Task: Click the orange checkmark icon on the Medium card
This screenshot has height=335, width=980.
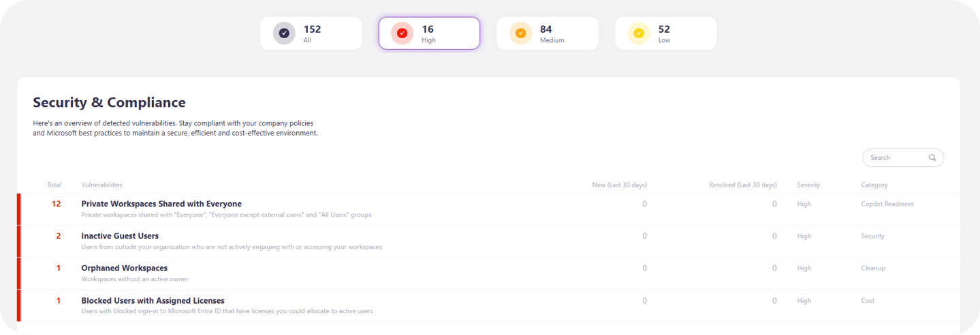Action: pos(521,33)
